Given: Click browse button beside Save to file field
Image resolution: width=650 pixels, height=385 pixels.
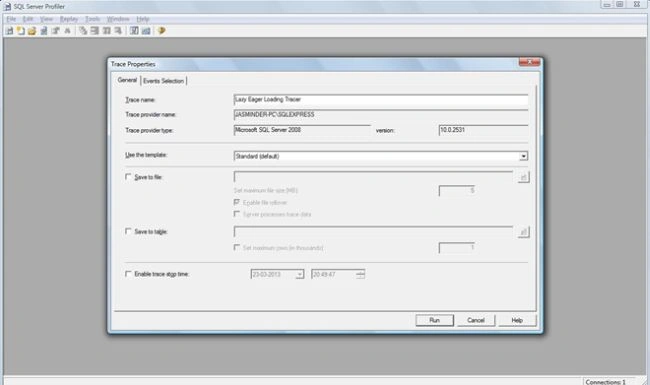Looking at the screenshot, I should coord(523,177).
